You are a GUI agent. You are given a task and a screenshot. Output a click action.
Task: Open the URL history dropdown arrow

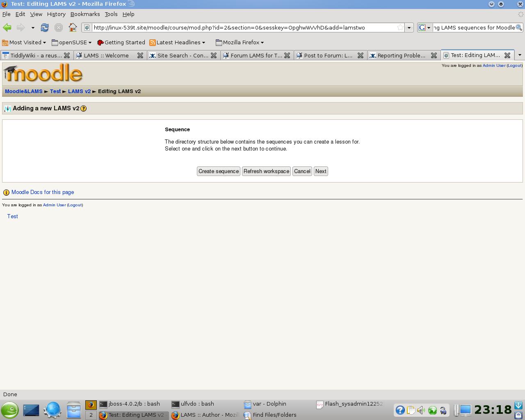pos(409,27)
